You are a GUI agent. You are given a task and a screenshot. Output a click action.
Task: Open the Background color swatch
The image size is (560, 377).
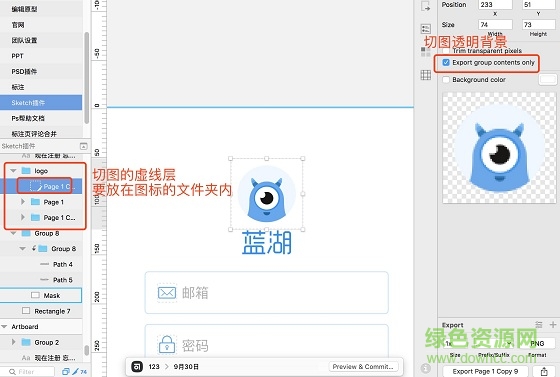tap(548, 80)
